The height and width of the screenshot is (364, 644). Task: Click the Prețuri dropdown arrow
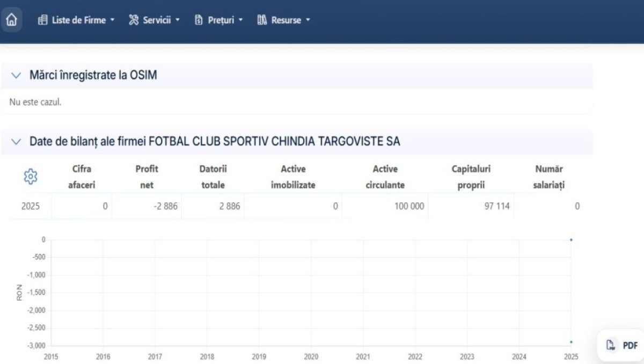point(240,20)
